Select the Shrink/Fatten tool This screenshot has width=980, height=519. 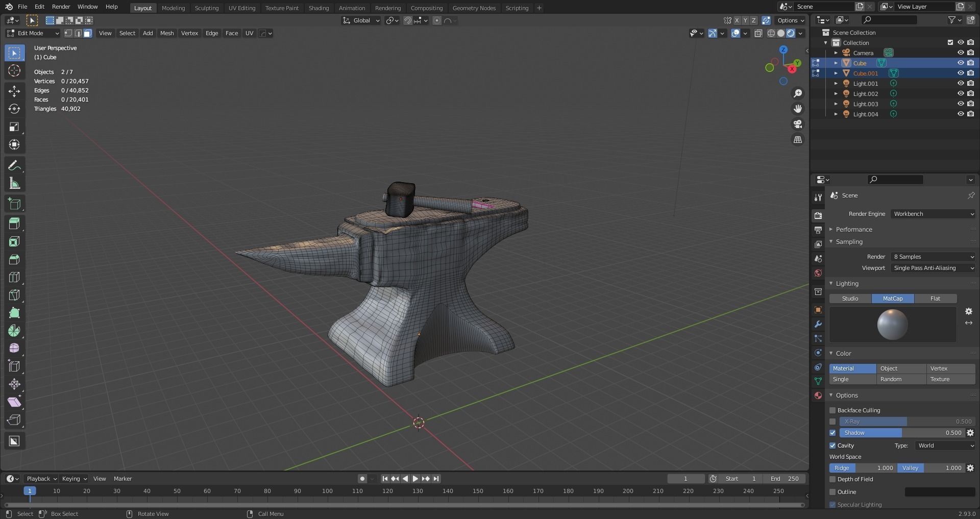pyautogui.click(x=14, y=384)
